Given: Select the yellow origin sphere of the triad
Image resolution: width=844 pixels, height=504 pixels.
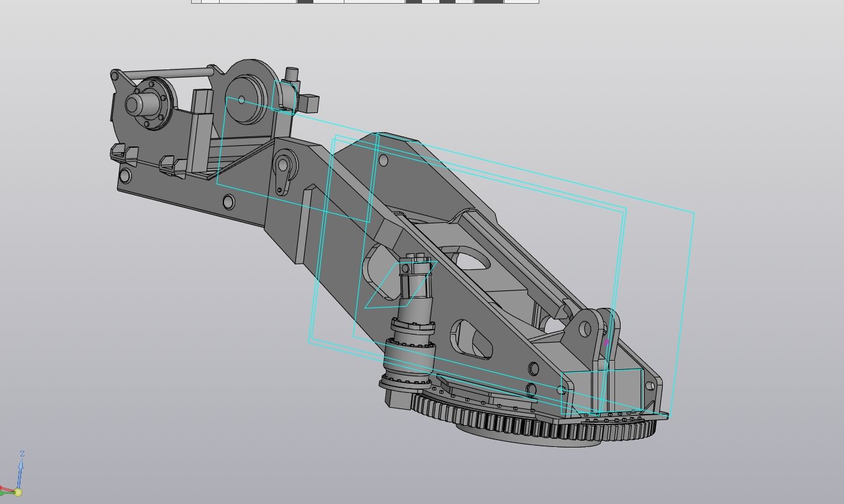Looking at the screenshot, I should [x=18, y=493].
